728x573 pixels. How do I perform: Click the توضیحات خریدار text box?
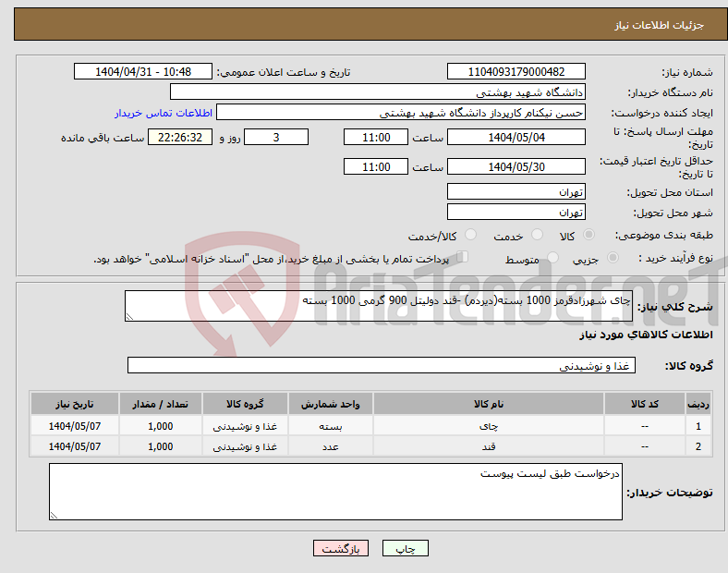[335, 492]
